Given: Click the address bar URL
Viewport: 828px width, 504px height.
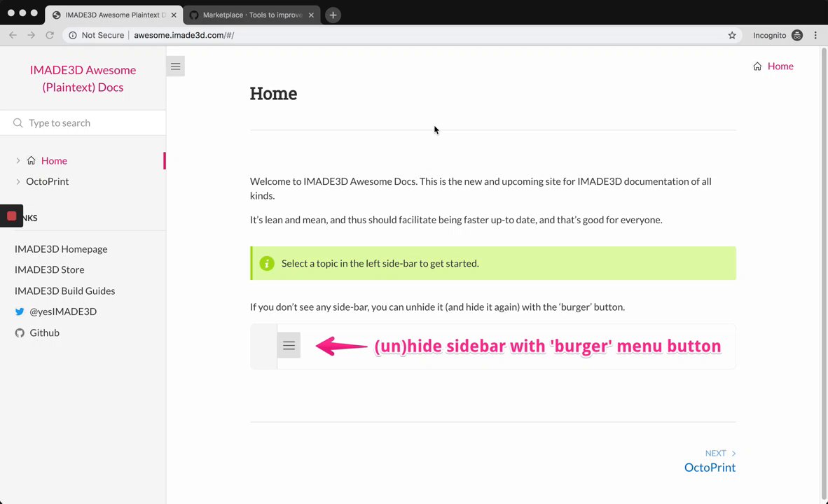Looking at the screenshot, I should click(184, 36).
